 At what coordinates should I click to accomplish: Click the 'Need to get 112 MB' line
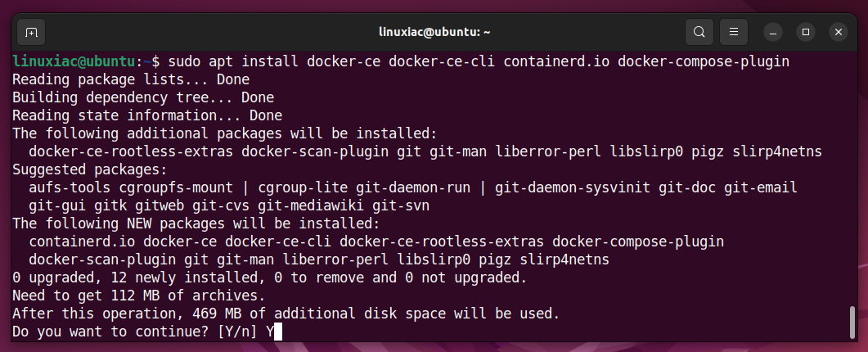tap(138, 296)
